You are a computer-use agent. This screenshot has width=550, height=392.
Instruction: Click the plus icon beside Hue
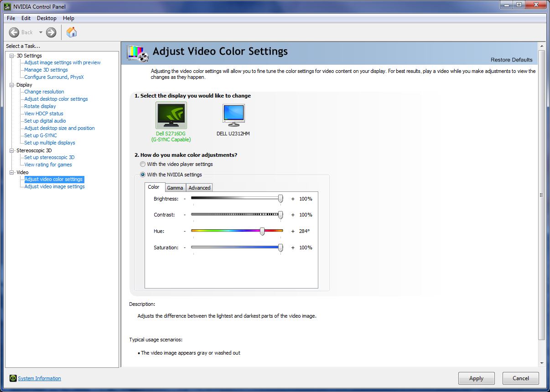coord(293,231)
